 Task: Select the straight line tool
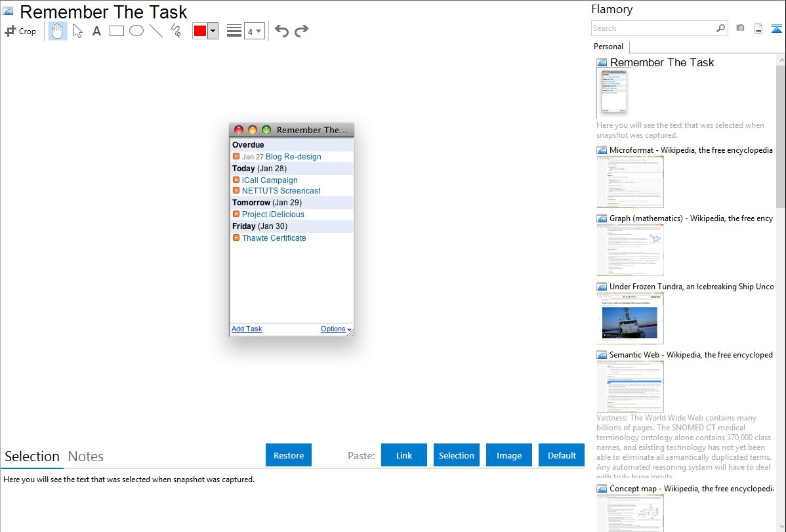pos(156,31)
